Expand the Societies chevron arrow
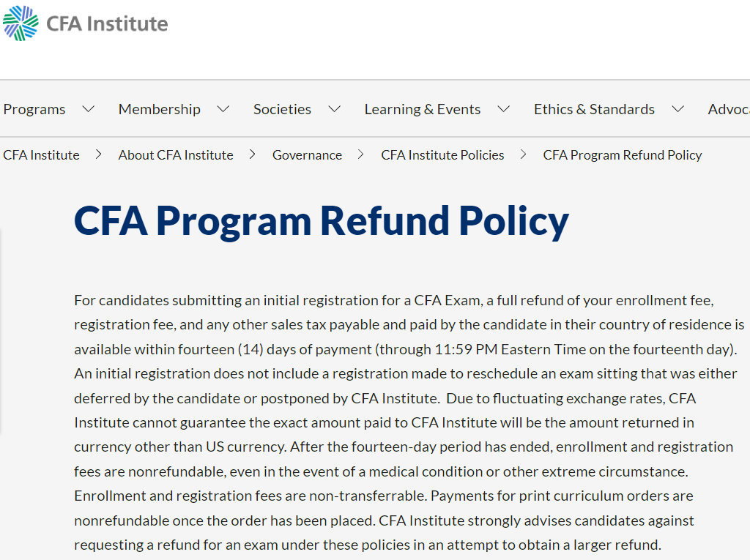The height and width of the screenshot is (560, 750). coord(335,109)
